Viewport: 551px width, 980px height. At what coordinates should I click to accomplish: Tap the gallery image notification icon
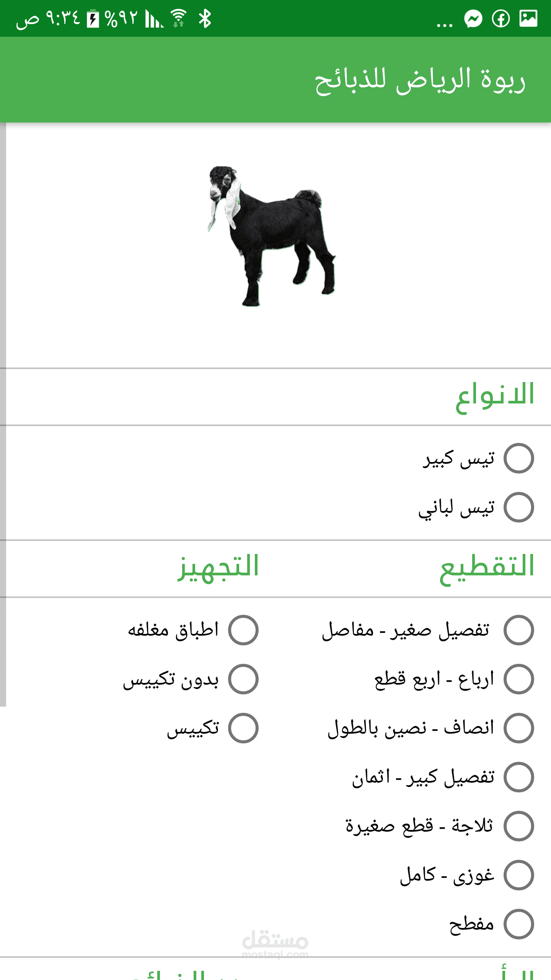click(x=528, y=18)
